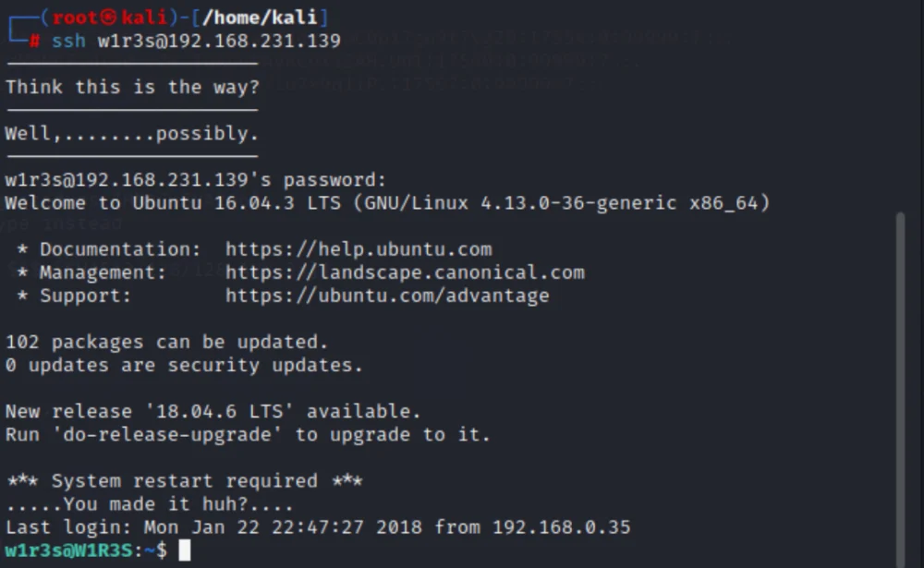Click the w1r3s@192.168.231.139 ssh target
The height and width of the screenshot is (568, 924).
tap(219, 41)
